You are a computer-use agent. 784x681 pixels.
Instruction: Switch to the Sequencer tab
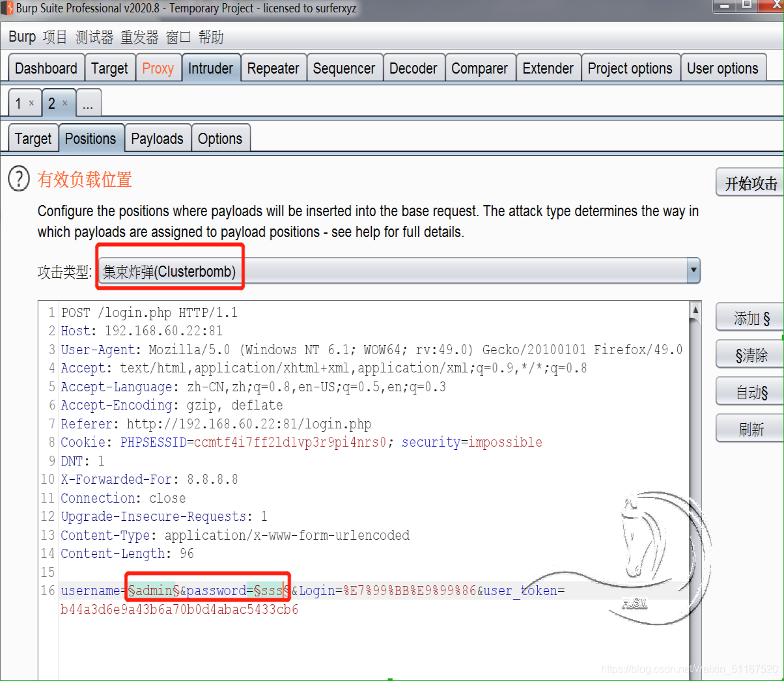coord(344,68)
